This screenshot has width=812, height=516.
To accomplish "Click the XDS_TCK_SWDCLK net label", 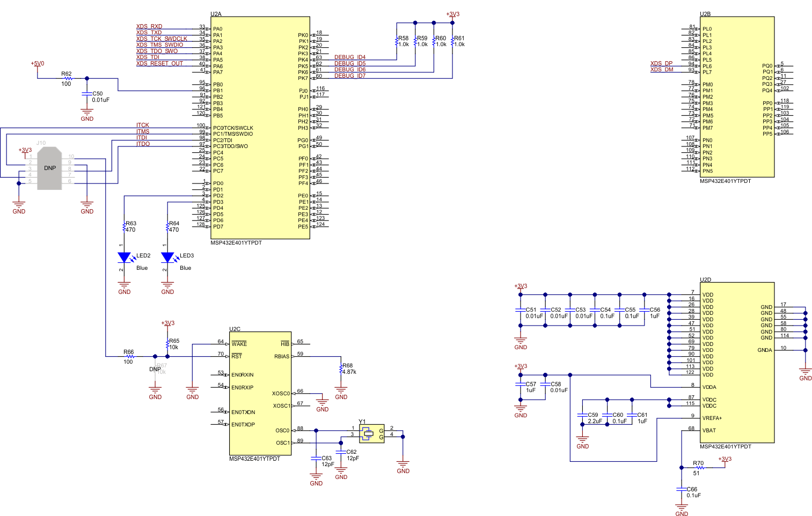I will pos(162,39).
